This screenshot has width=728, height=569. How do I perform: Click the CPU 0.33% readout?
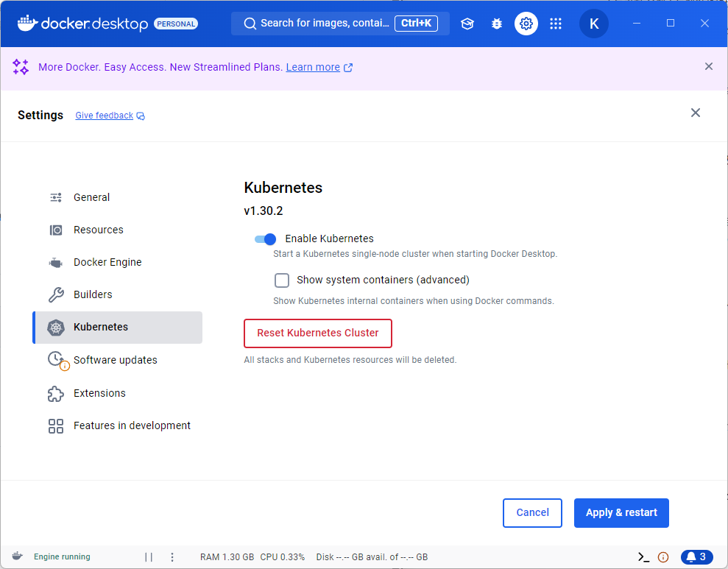[282, 557]
